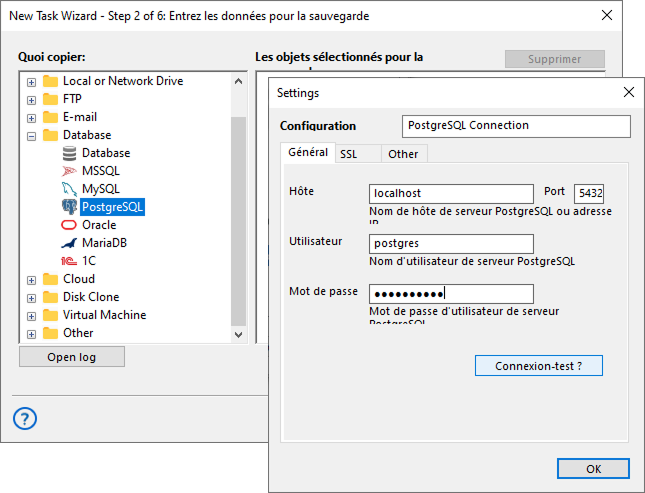
Task: Click the Utilisateur input field
Action: (x=451, y=244)
